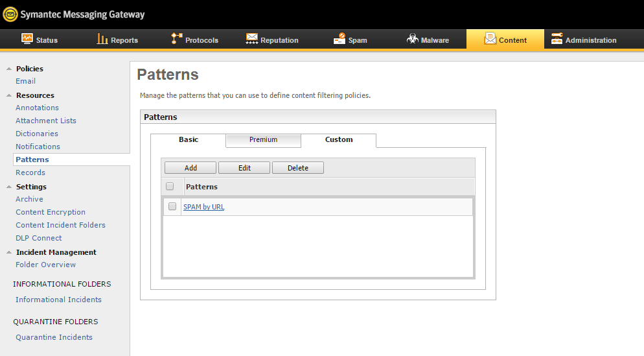
Task: Click the Content envelope icon
Action: click(490, 39)
